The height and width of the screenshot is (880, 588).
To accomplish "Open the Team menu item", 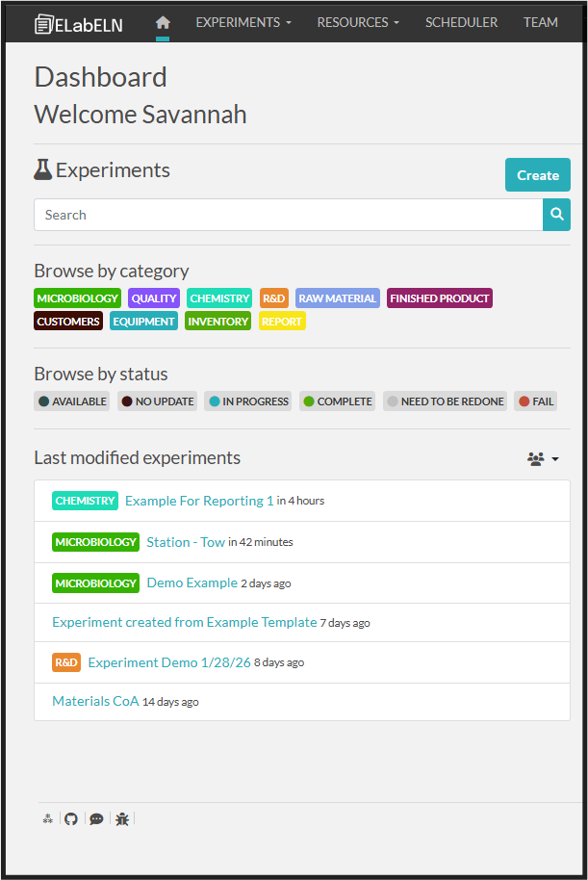I will pyautogui.click(x=540, y=22).
